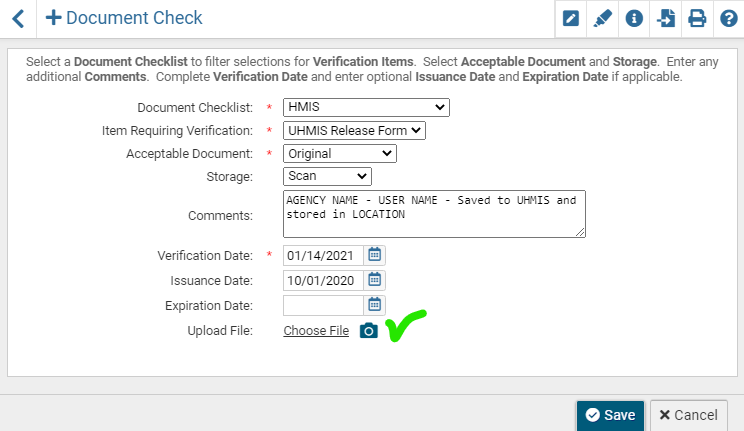Save the document check
This screenshot has height=431, width=744.
coord(610,415)
